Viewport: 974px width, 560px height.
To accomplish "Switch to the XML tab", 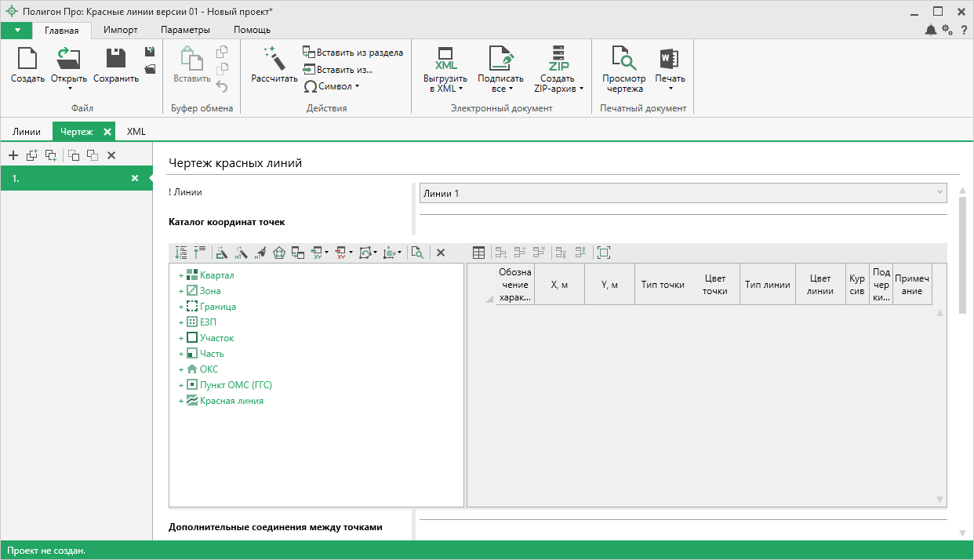I will point(136,132).
